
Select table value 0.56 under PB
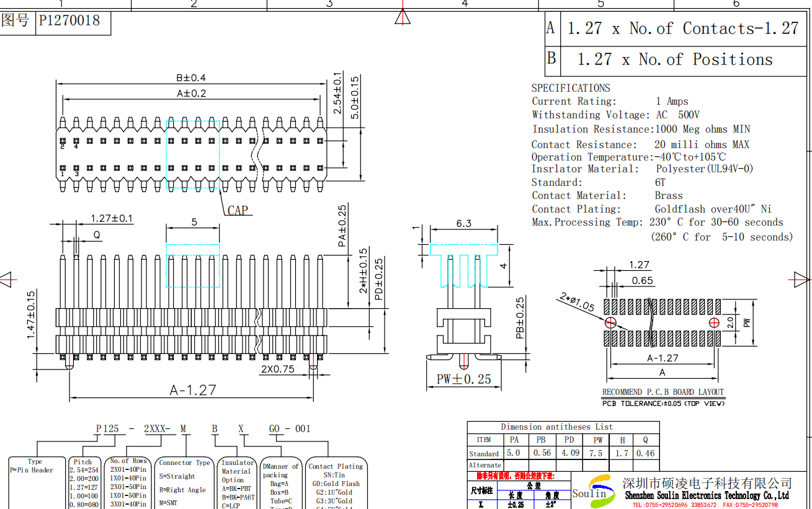542,453
